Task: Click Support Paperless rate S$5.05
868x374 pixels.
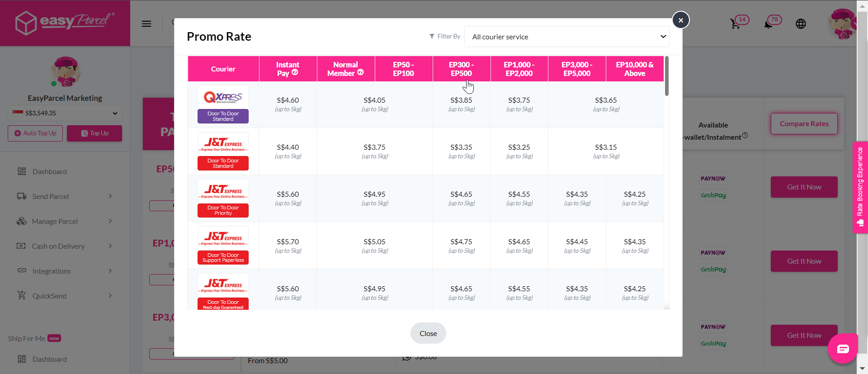Action: 375,241
